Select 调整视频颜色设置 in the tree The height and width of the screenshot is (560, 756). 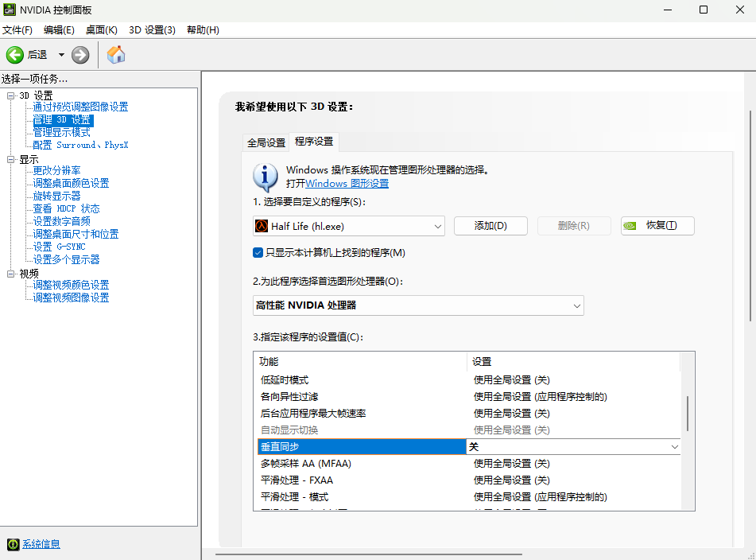coord(71,285)
